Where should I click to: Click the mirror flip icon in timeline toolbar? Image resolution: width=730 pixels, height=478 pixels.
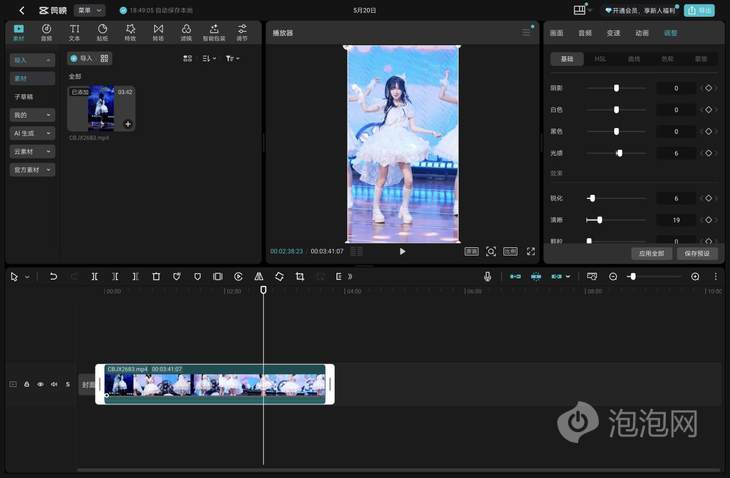click(259, 276)
